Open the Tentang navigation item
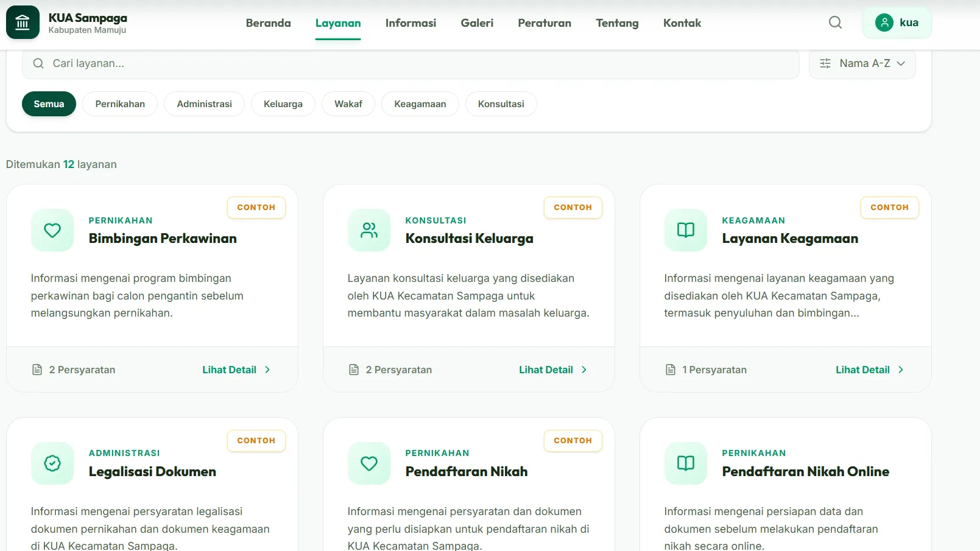 click(617, 23)
